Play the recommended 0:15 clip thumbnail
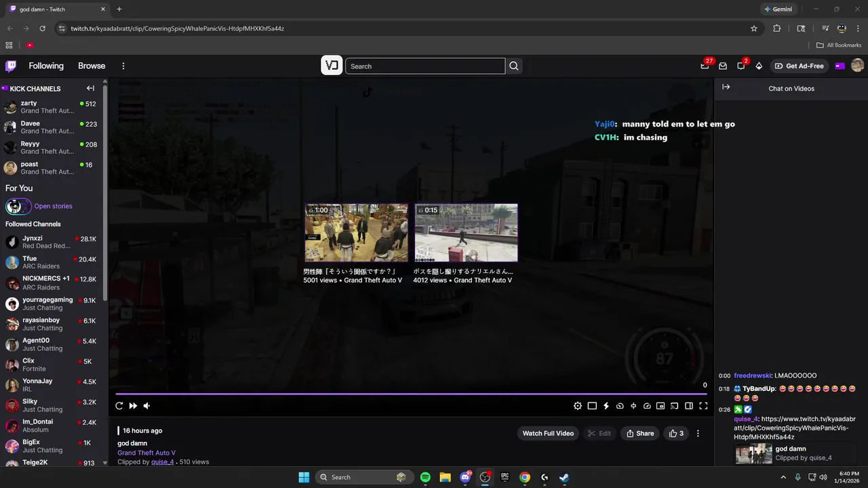868x488 pixels. tap(466, 232)
